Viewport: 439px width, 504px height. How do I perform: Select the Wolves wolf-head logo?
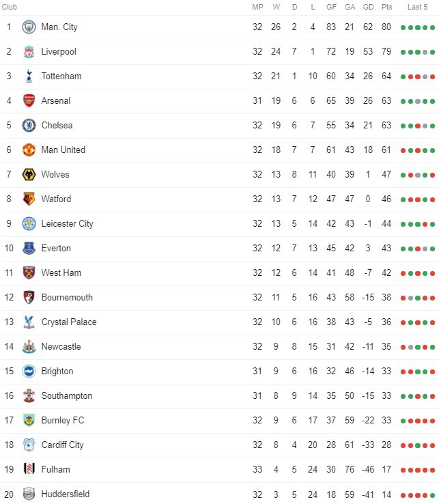29,175
